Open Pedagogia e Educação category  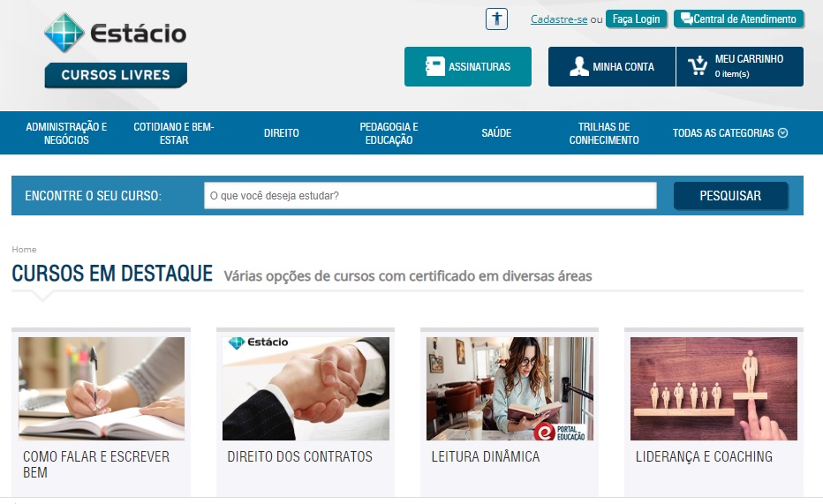click(x=389, y=133)
